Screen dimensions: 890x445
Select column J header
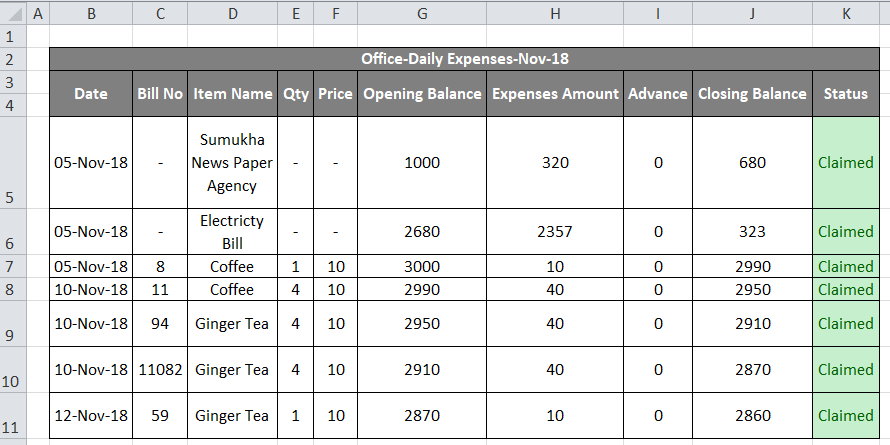pyautogui.click(x=753, y=12)
